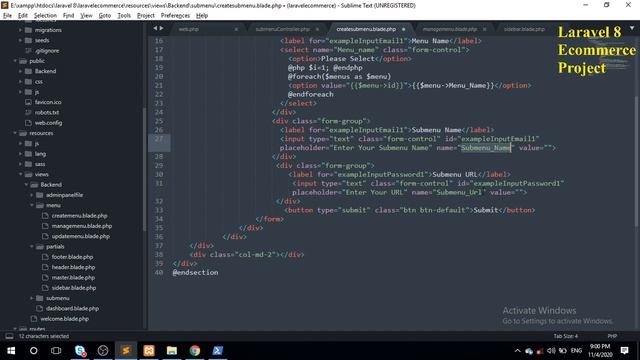Close the web.php tab
The height and width of the screenshot is (360, 640).
(236, 29)
